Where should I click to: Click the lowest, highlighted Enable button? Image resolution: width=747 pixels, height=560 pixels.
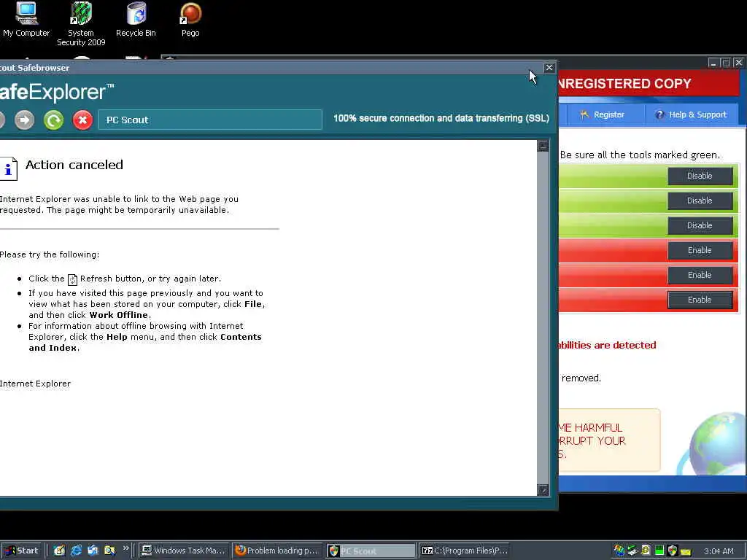pos(700,300)
